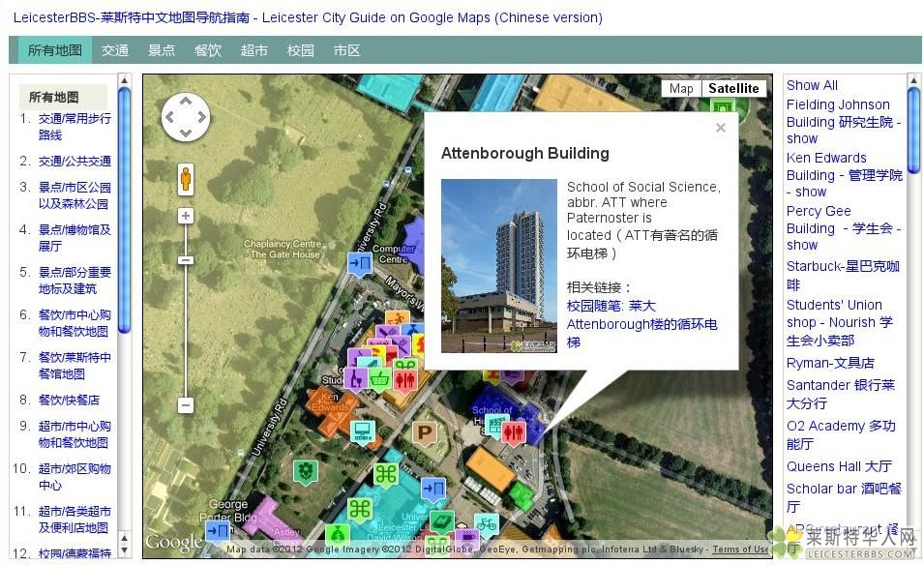Viewport: 924px width, 565px height.
Task: Open the 交通 tab
Action: pos(115,50)
